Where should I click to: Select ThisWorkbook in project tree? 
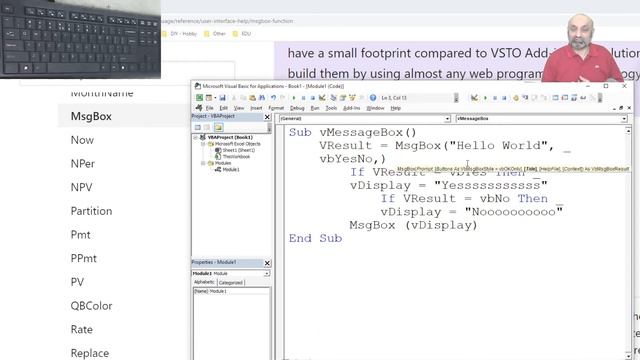click(236, 157)
